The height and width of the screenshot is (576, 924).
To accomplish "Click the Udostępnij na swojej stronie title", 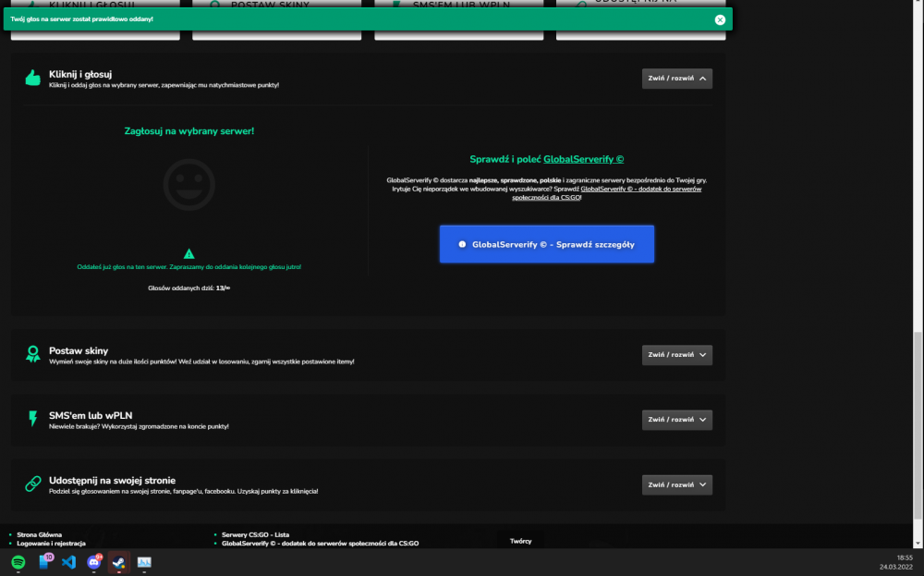I will (x=112, y=481).
